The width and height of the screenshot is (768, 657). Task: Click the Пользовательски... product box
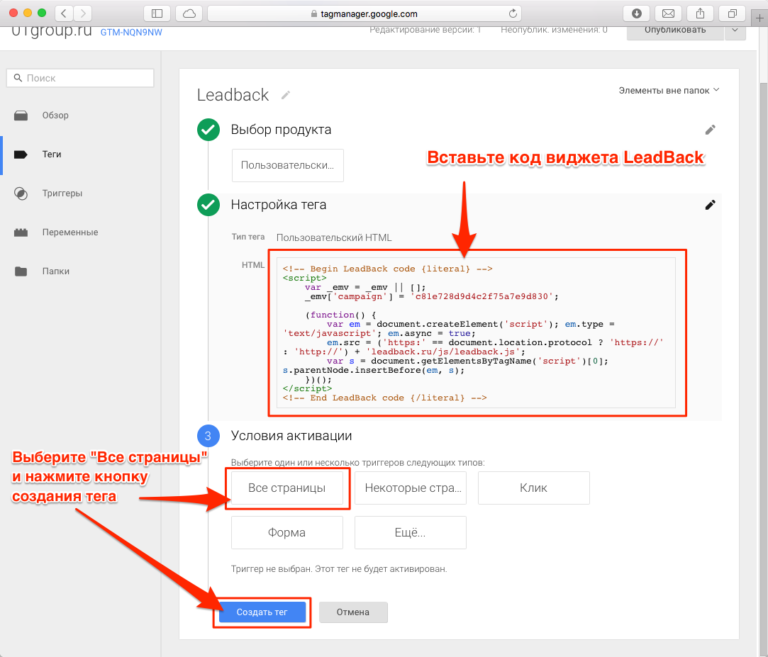(288, 166)
